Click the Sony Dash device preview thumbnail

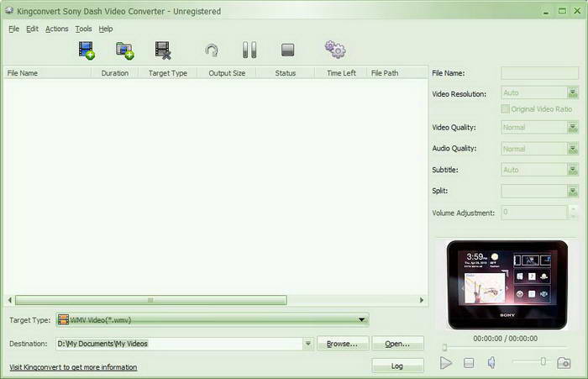(507, 285)
